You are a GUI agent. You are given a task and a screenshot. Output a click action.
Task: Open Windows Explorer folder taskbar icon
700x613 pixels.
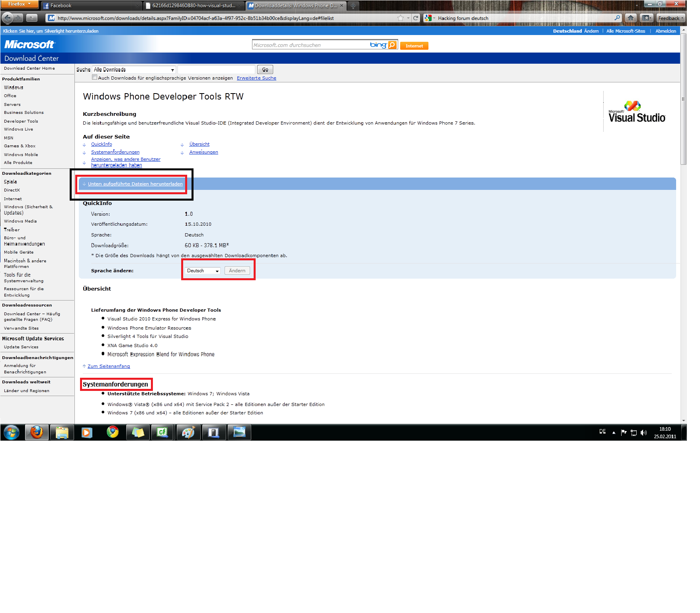coord(62,432)
